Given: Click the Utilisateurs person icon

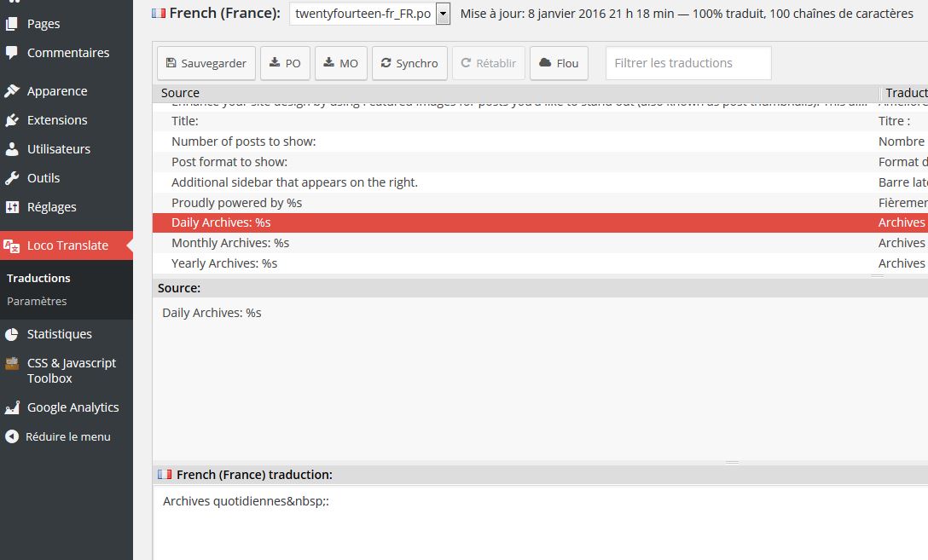Looking at the screenshot, I should (11, 149).
